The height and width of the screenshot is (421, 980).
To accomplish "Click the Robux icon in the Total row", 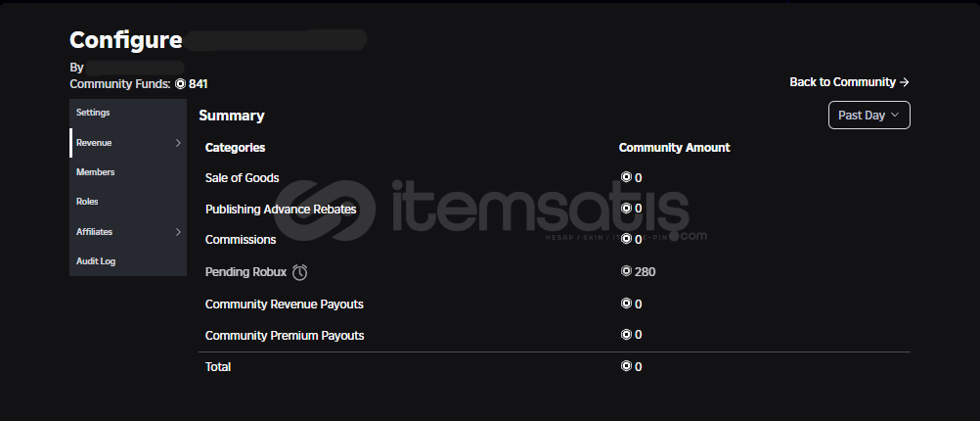I will tap(626, 366).
